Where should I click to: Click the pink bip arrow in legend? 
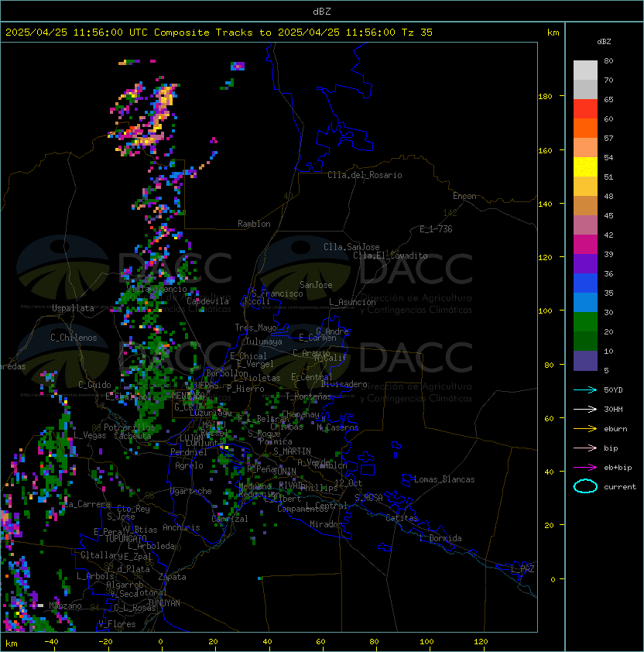[x=585, y=448]
